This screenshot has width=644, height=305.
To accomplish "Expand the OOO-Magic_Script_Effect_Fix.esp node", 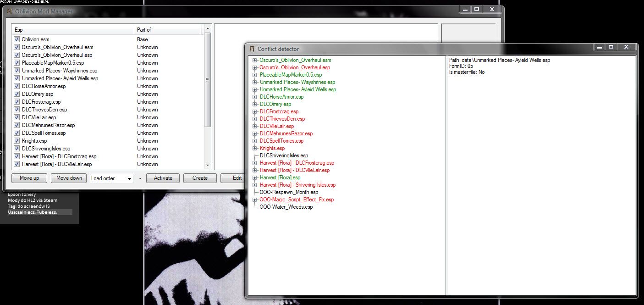I will pos(255,200).
